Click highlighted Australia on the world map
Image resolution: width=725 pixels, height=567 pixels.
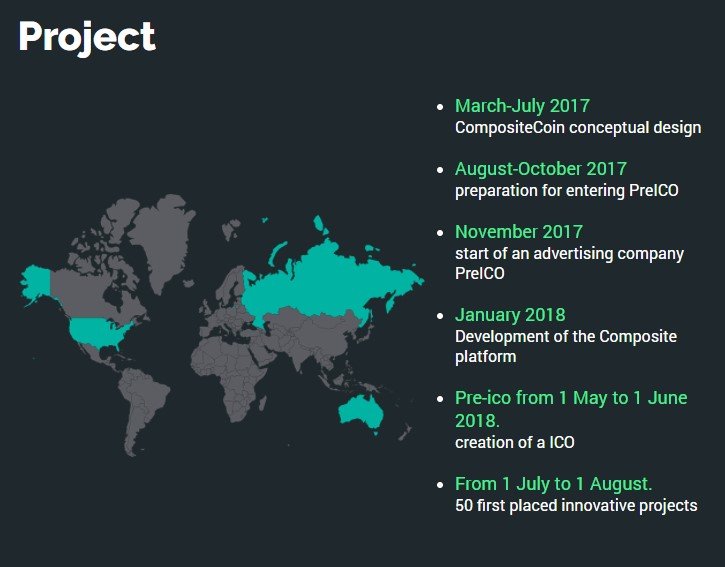pyautogui.click(x=360, y=411)
